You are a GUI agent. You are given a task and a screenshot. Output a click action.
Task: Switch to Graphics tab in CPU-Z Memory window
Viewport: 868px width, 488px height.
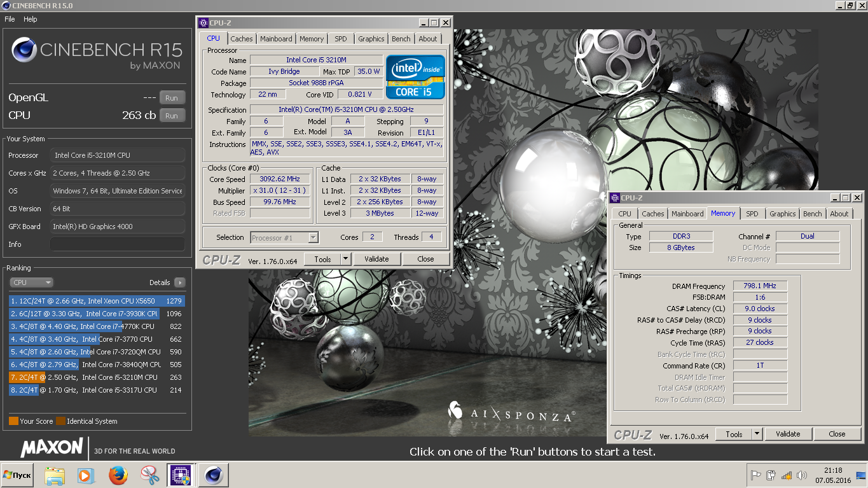pyautogui.click(x=782, y=214)
